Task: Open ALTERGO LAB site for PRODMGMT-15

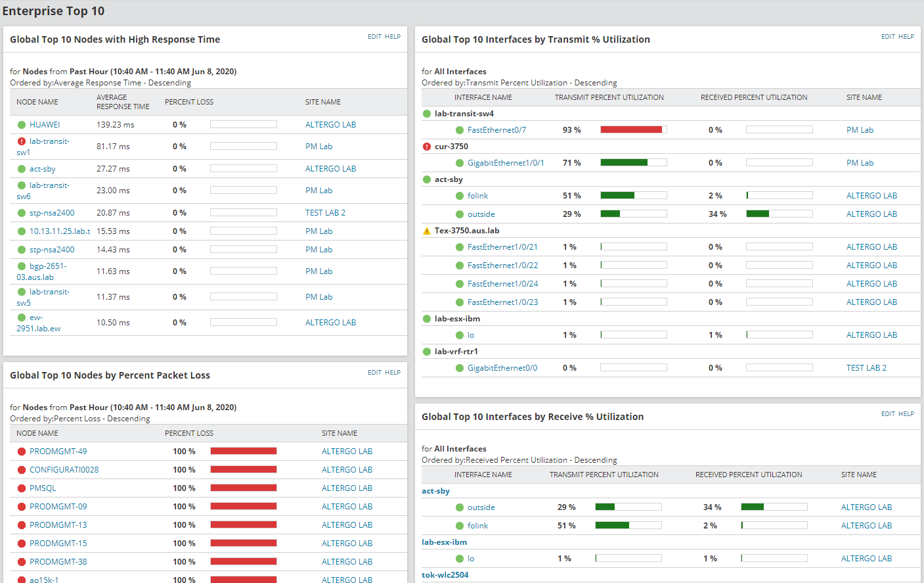Action: (347, 544)
